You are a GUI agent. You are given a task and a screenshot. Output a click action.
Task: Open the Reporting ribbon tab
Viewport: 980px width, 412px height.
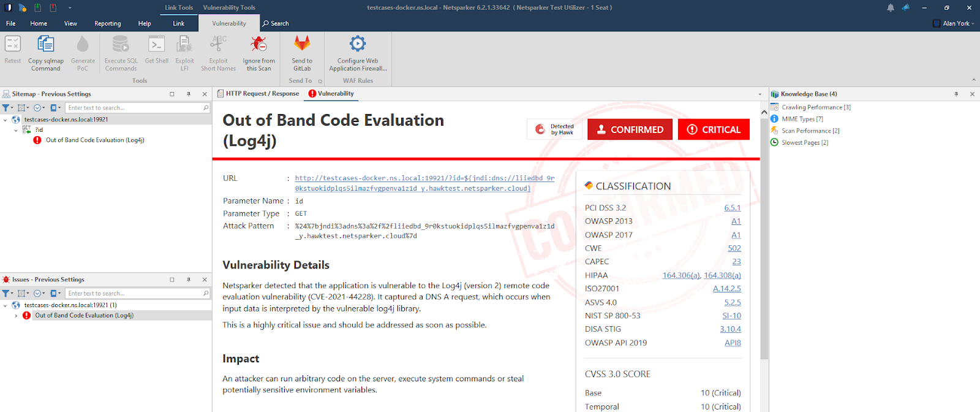pos(108,23)
